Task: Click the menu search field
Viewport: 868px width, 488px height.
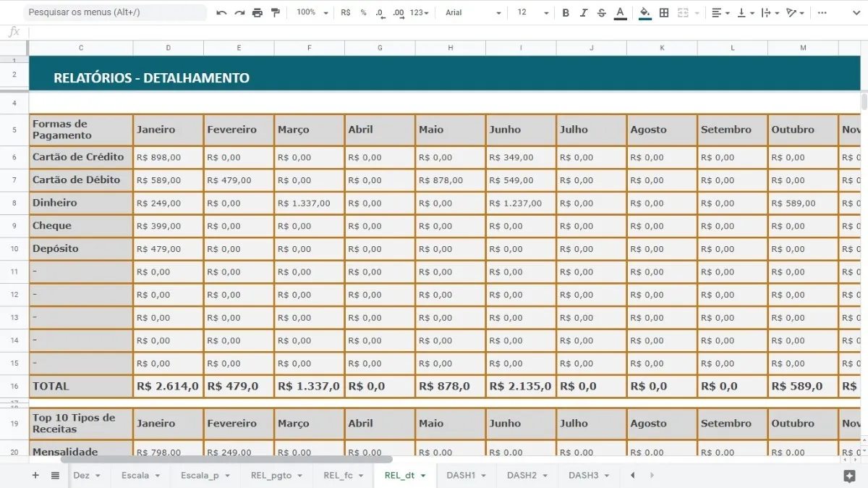Action: pyautogui.click(x=114, y=13)
